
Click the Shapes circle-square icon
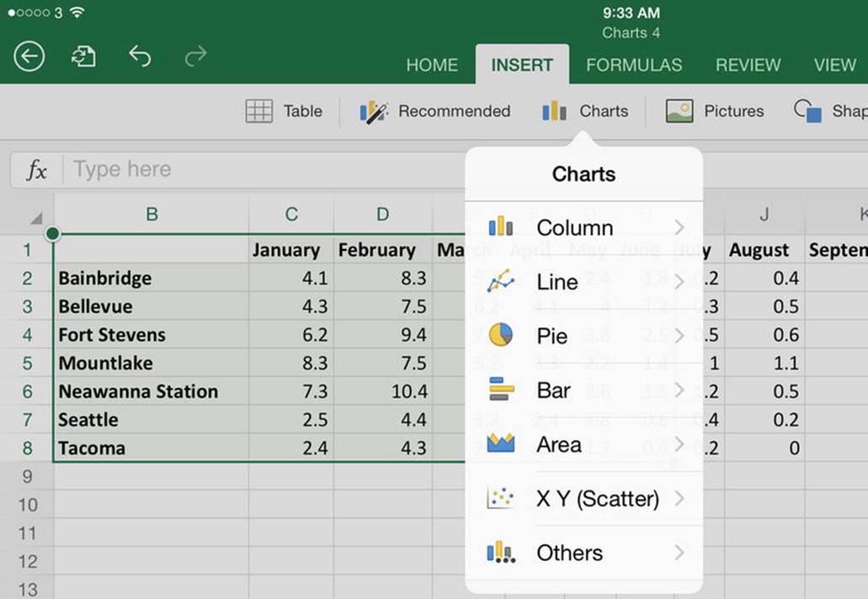pos(807,111)
